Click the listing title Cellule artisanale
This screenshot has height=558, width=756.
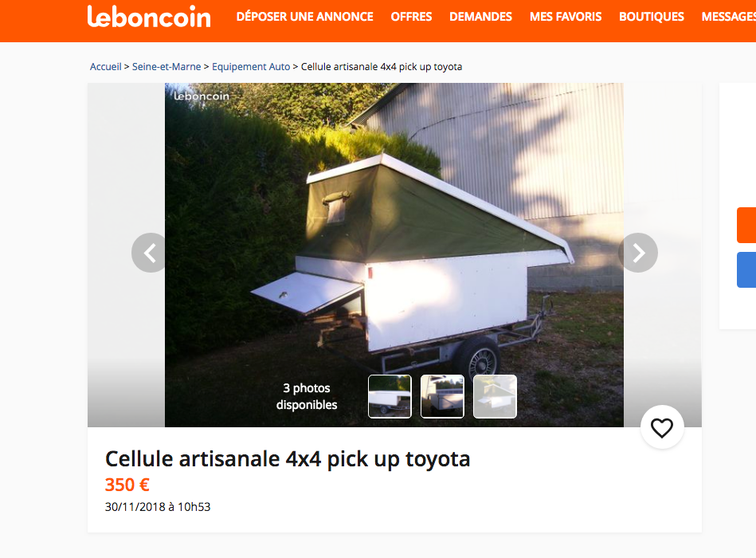tap(288, 458)
